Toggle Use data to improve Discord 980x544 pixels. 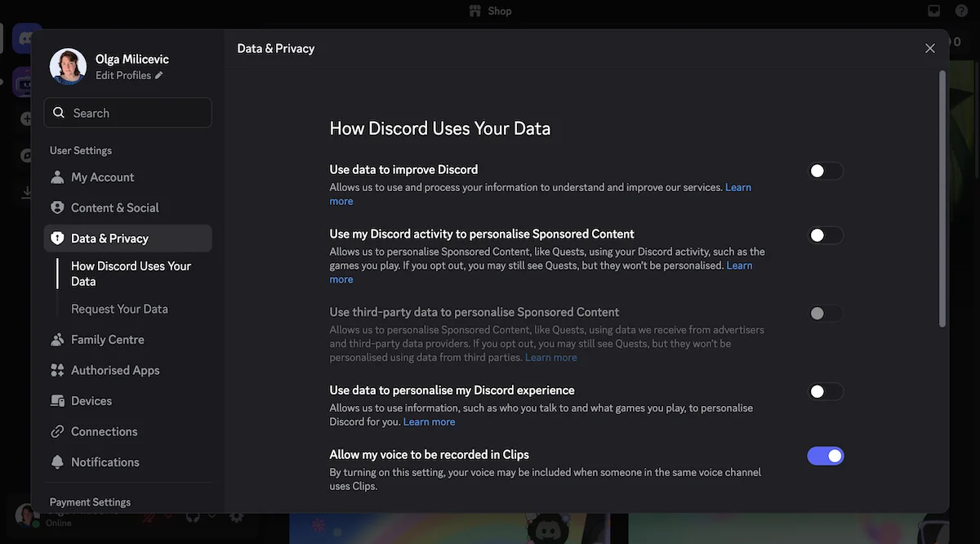(825, 171)
